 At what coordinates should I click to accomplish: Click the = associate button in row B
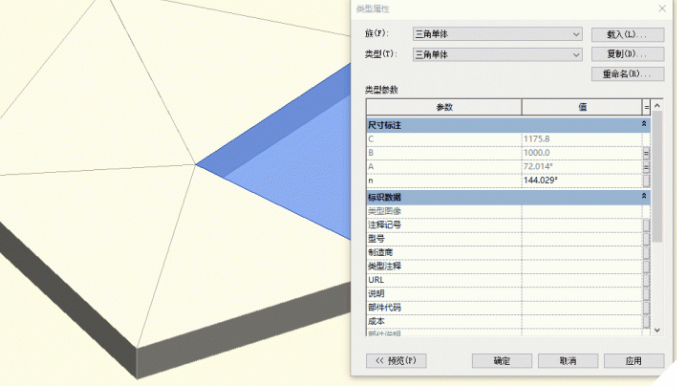[646, 153]
